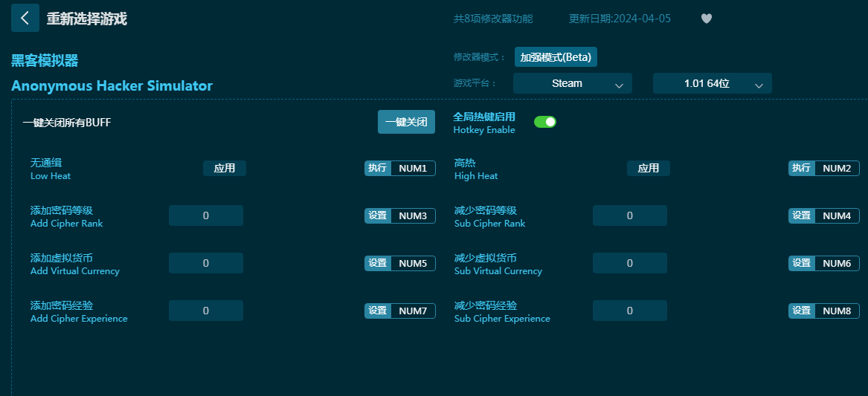868x396 pixels.
Task: Click 设置 beside the NUM3 hotkey
Action: point(378,215)
